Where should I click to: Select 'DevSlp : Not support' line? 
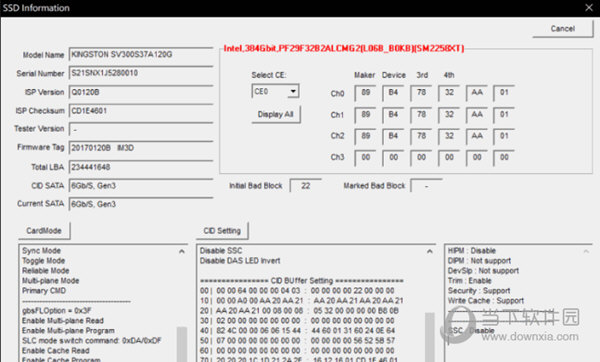[x=483, y=271]
